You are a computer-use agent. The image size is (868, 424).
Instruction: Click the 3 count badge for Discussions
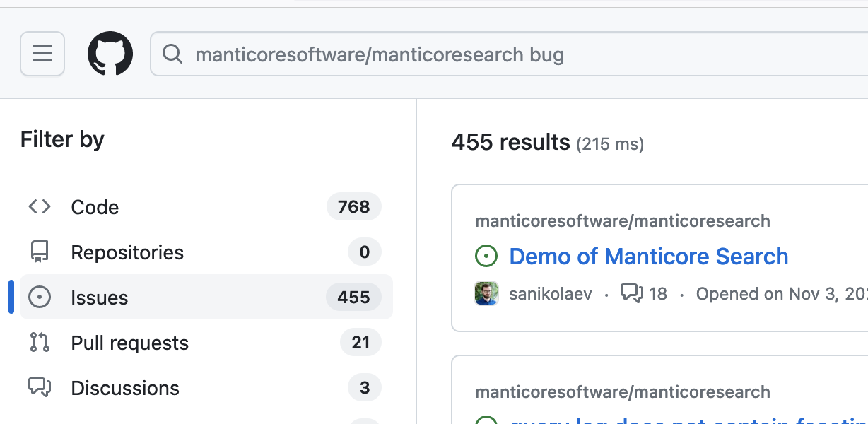click(365, 388)
